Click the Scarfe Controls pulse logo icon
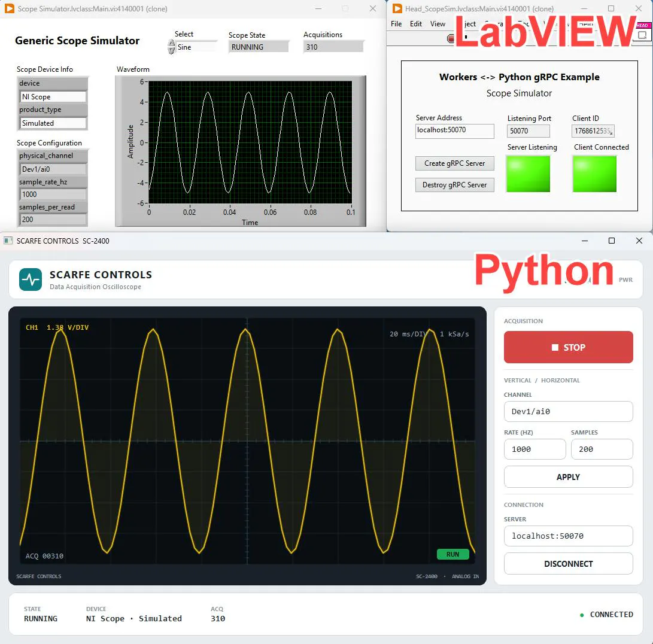Image resolution: width=653 pixels, height=644 pixels. (31, 279)
